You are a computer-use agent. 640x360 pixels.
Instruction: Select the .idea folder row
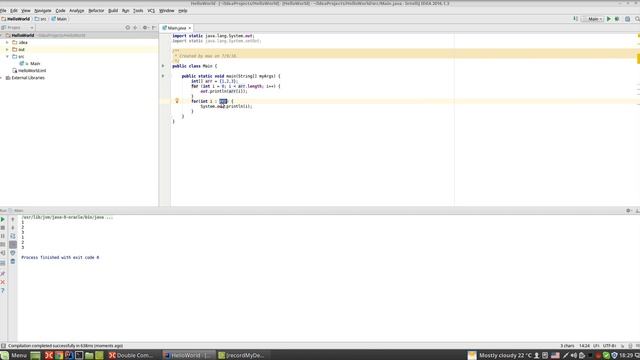pyautogui.click(x=79, y=42)
